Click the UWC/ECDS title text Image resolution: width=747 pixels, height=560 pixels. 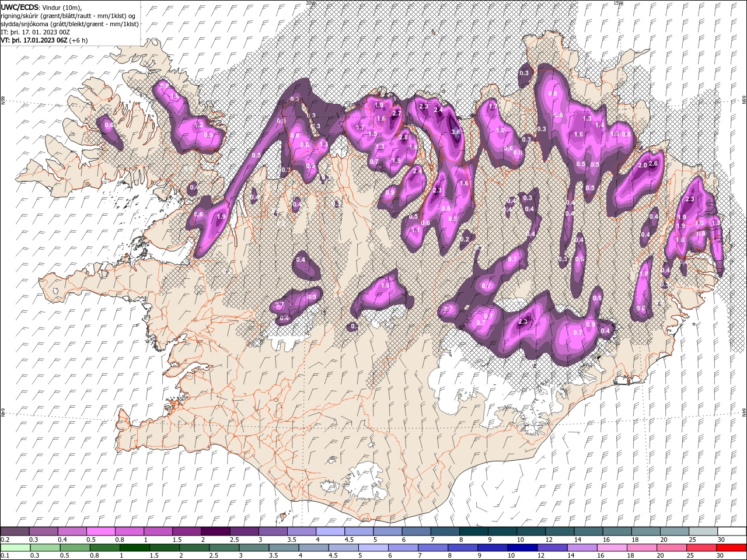click(20, 7)
